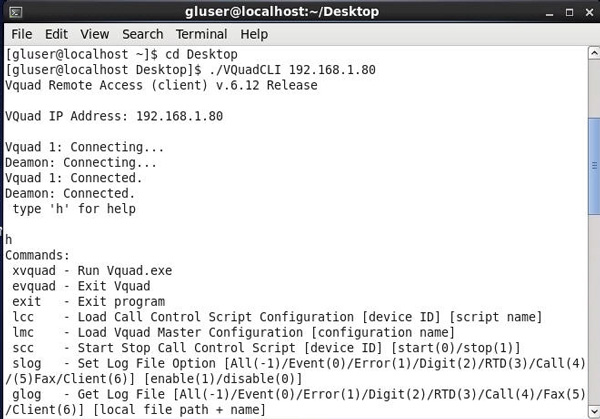Maximize the terminal window
This screenshot has width=600, height=419.
569,13
